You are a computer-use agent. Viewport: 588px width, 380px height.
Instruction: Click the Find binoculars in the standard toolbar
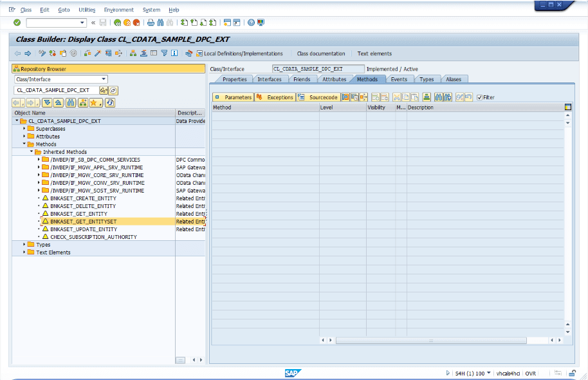click(x=160, y=23)
